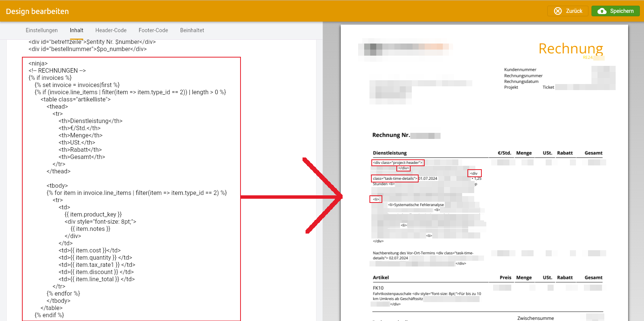Click 'Rechnungsdatum' label in preview
The height and width of the screenshot is (321, 644).
[521, 81]
